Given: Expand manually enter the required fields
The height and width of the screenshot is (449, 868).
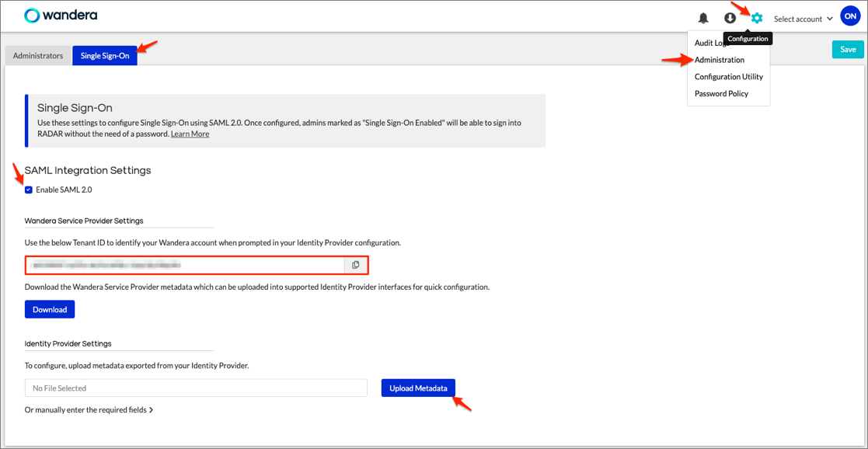Looking at the screenshot, I should click(x=89, y=409).
